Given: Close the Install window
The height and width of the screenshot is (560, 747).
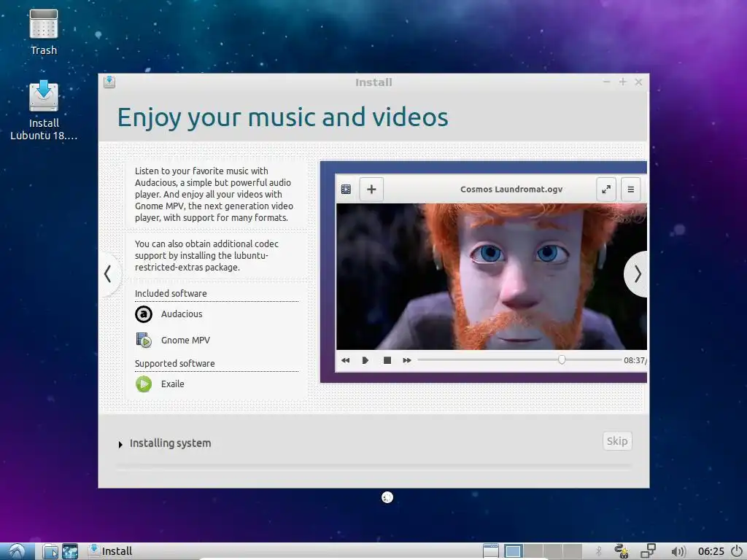Looking at the screenshot, I should [x=639, y=82].
